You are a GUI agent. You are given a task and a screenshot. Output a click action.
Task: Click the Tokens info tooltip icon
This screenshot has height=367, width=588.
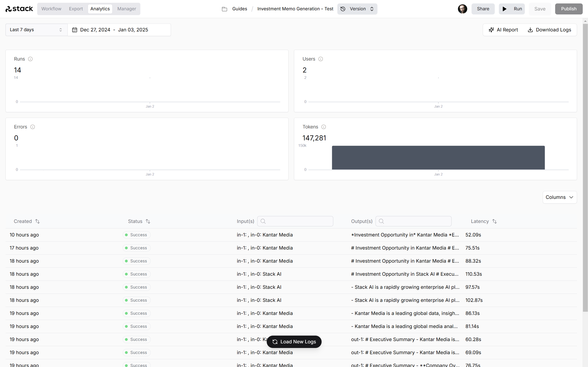(x=323, y=127)
